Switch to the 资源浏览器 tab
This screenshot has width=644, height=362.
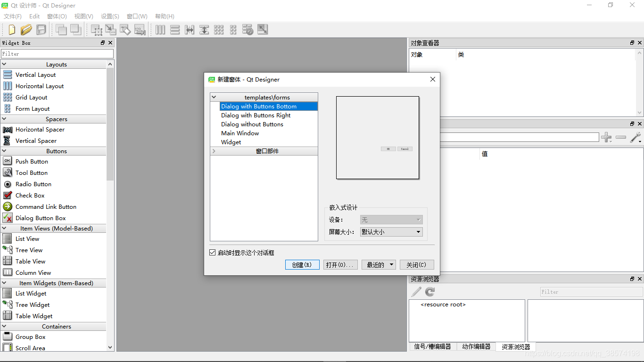pyautogui.click(x=516, y=347)
